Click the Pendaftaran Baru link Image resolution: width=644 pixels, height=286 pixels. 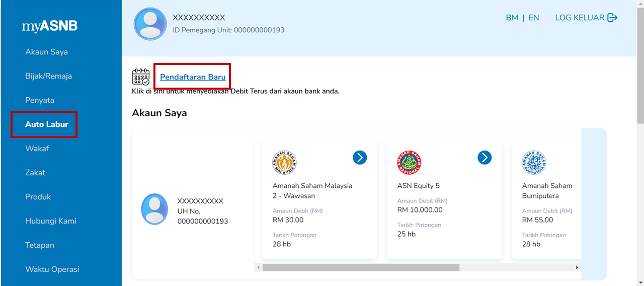(x=193, y=77)
